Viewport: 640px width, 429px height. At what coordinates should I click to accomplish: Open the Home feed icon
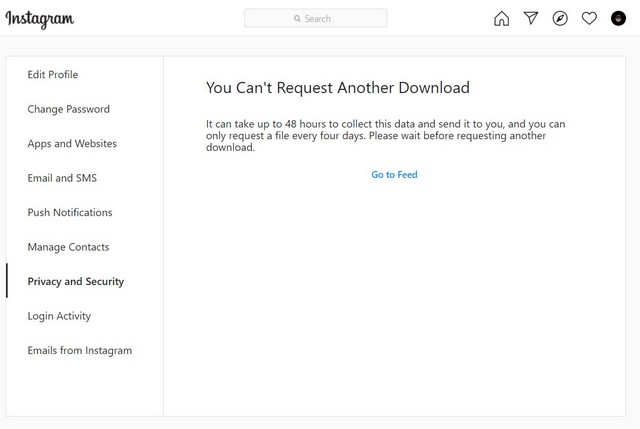[501, 18]
